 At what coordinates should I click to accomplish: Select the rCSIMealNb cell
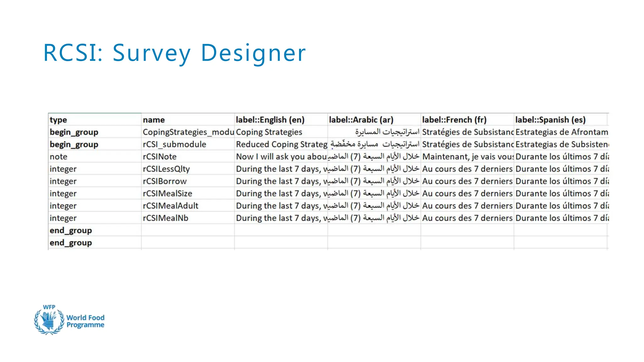[188, 218]
